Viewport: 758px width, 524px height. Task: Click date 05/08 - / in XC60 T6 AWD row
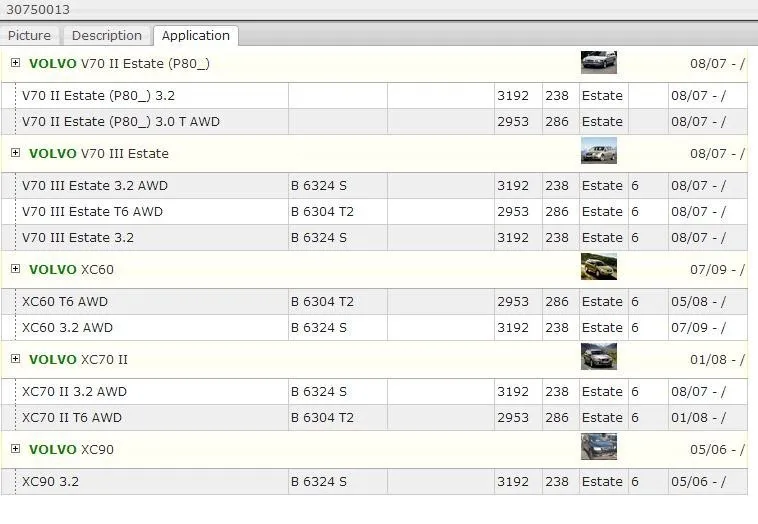tap(698, 302)
